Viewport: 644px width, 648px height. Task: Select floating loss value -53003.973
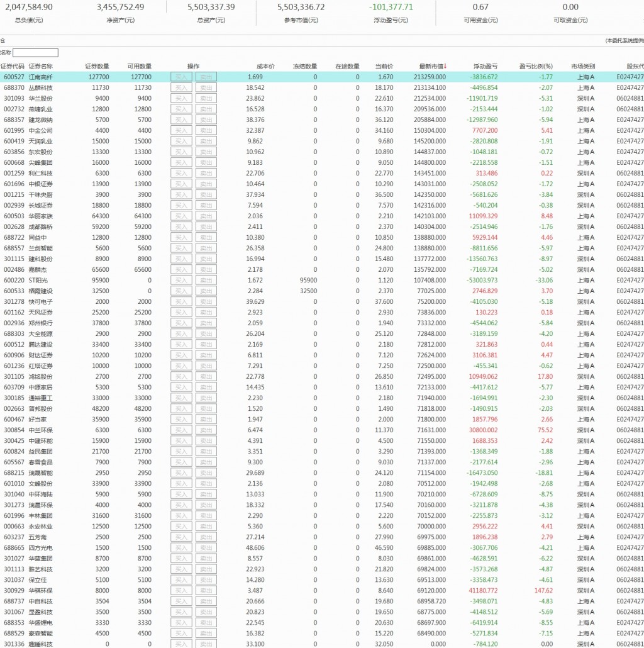482,280
